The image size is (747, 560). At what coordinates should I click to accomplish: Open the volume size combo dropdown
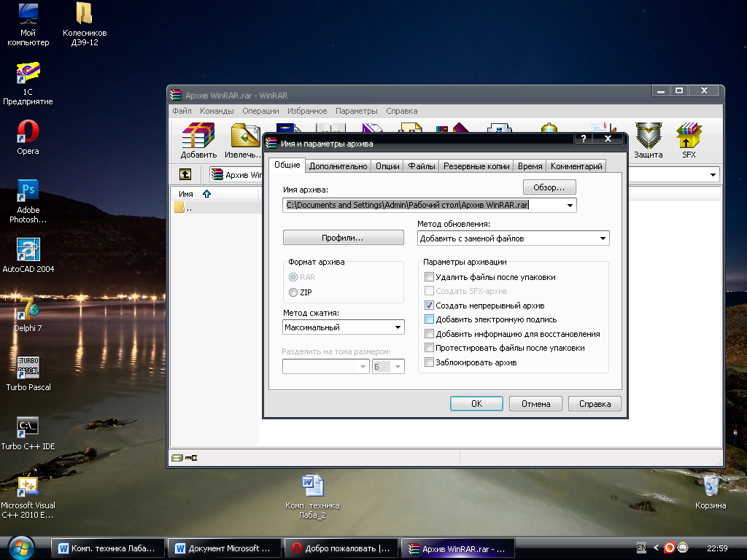point(363,367)
